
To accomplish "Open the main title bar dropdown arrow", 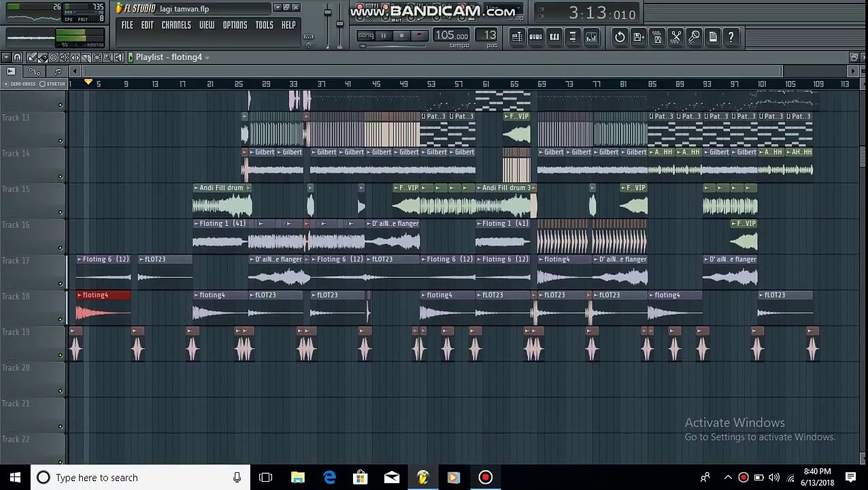I will click(x=278, y=7).
